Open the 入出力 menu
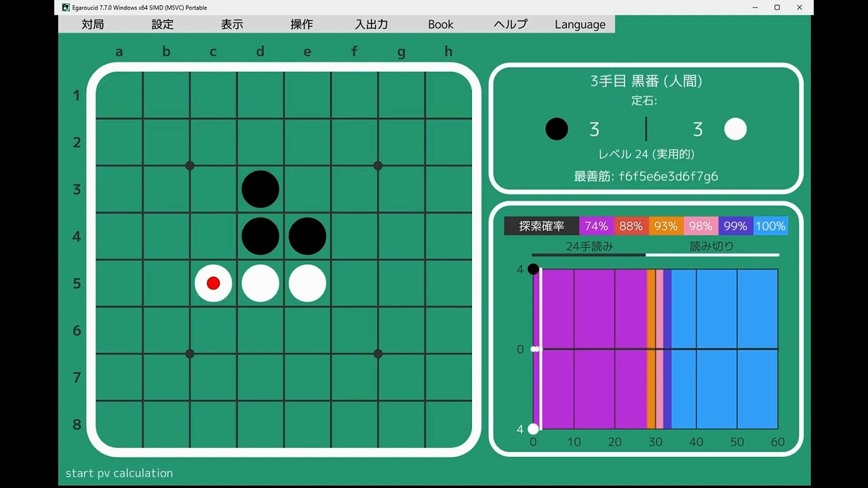This screenshot has width=868, height=488. click(x=372, y=24)
